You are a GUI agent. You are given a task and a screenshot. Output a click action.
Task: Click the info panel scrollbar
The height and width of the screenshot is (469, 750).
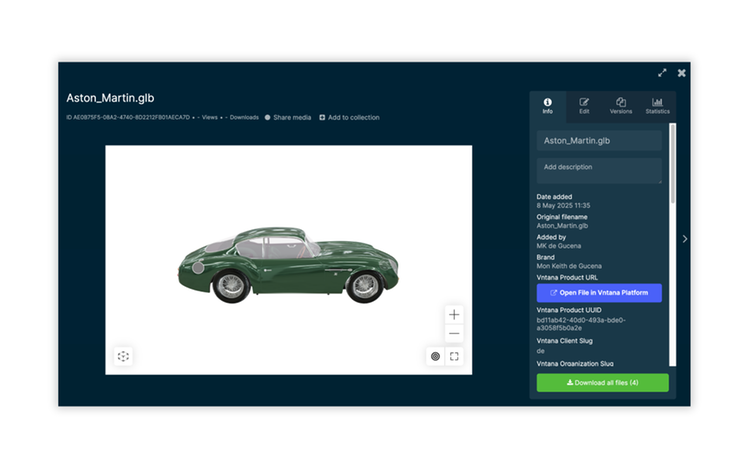[673, 164]
